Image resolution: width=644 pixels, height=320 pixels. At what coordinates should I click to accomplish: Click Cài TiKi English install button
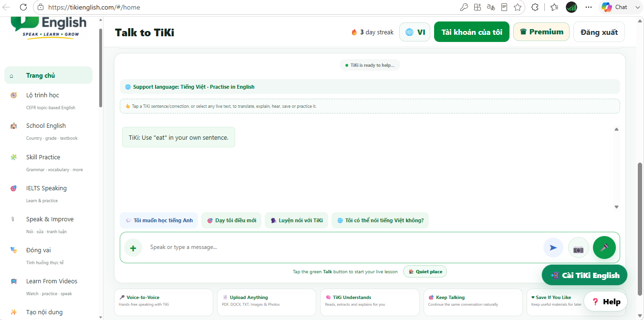(x=584, y=275)
